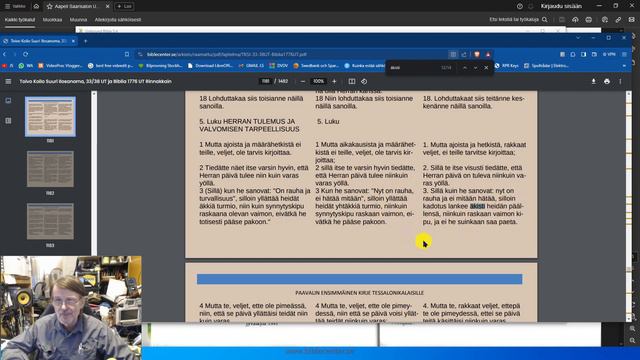Rotate the PDF counterclockwise icon
Image resolution: width=640 pixels, height=360 pixels.
(364, 81)
